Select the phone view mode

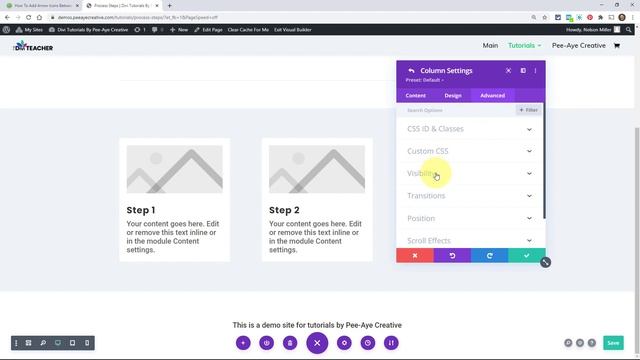point(87,343)
